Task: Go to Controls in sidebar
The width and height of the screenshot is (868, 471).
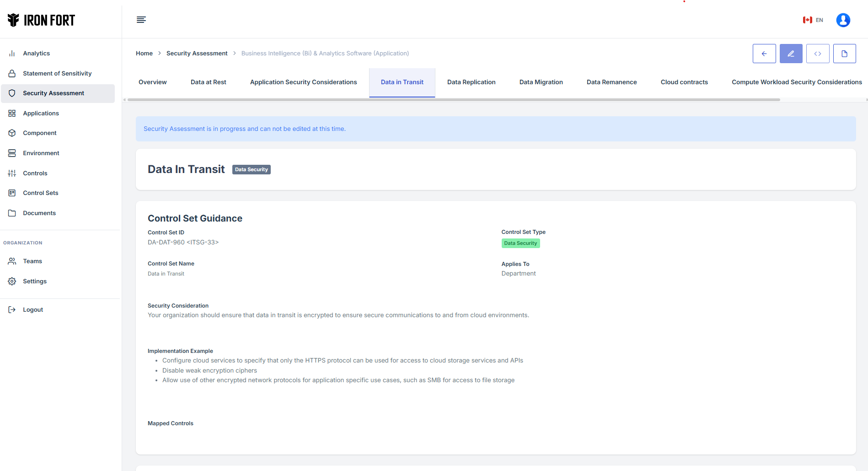Action: pos(35,173)
